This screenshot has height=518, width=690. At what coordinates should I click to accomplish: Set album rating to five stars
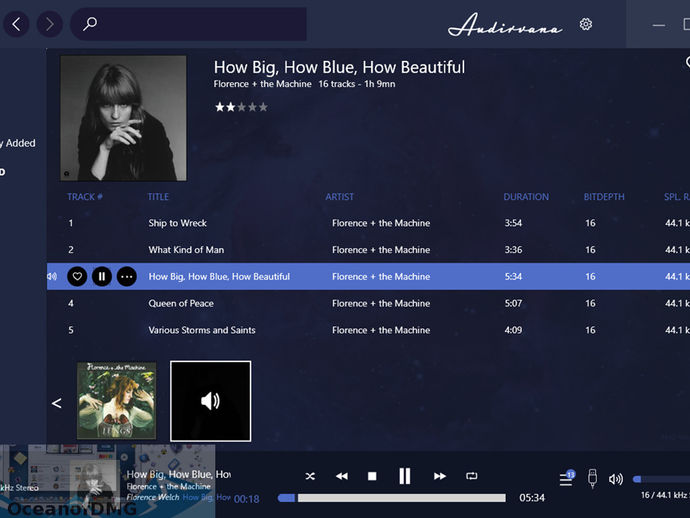point(263,107)
